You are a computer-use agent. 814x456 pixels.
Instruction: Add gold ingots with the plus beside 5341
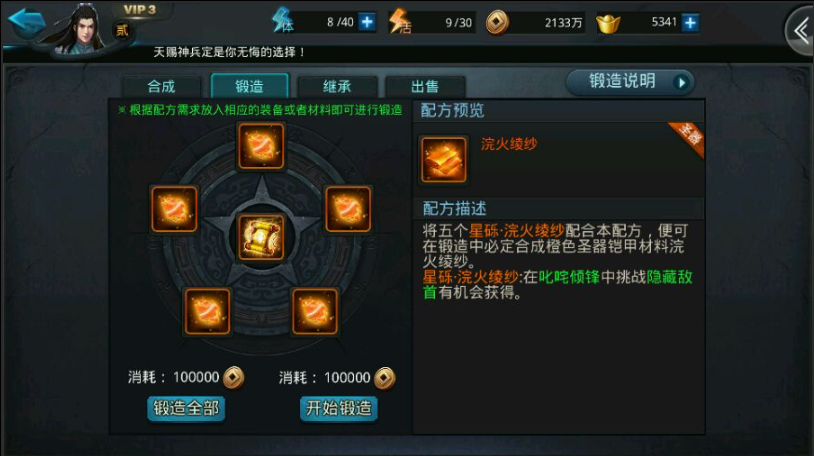pos(690,23)
